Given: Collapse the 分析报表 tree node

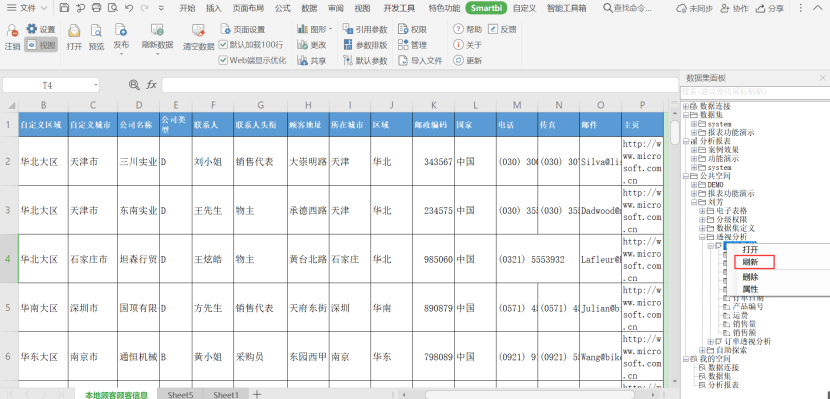Looking at the screenshot, I should click(686, 141).
